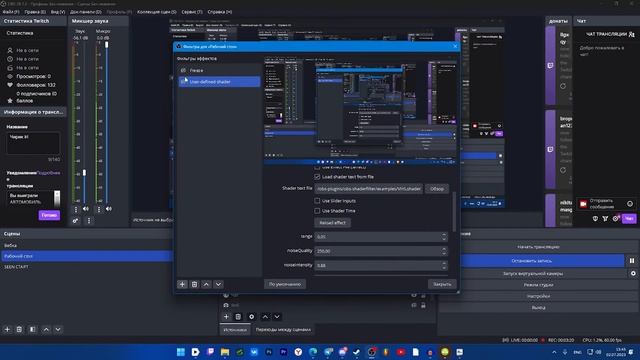The image size is (640, 360).
Task: Open scene filters icon in Scenes panel
Action: tap(33, 329)
